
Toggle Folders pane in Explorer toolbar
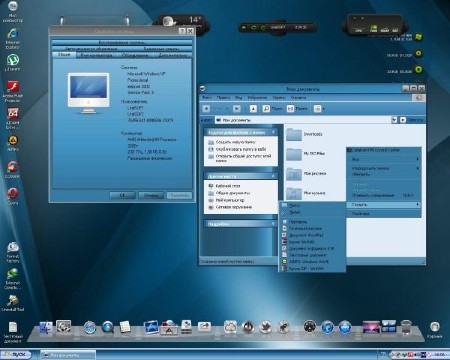(297, 109)
